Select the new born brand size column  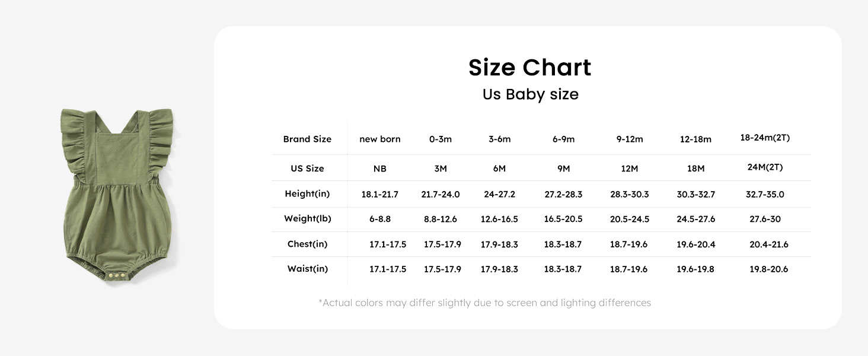click(x=380, y=139)
